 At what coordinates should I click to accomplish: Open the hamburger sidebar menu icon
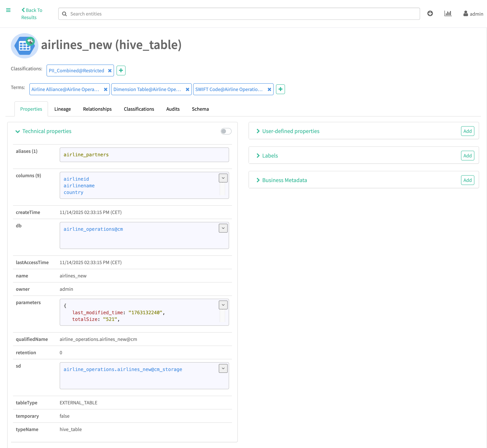[8, 10]
